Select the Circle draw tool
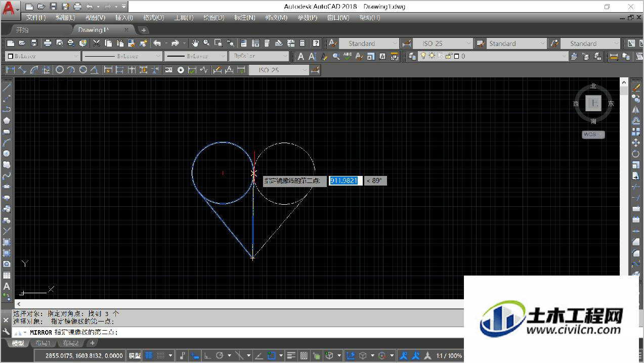The height and width of the screenshot is (363, 644). pyautogui.click(x=7, y=154)
